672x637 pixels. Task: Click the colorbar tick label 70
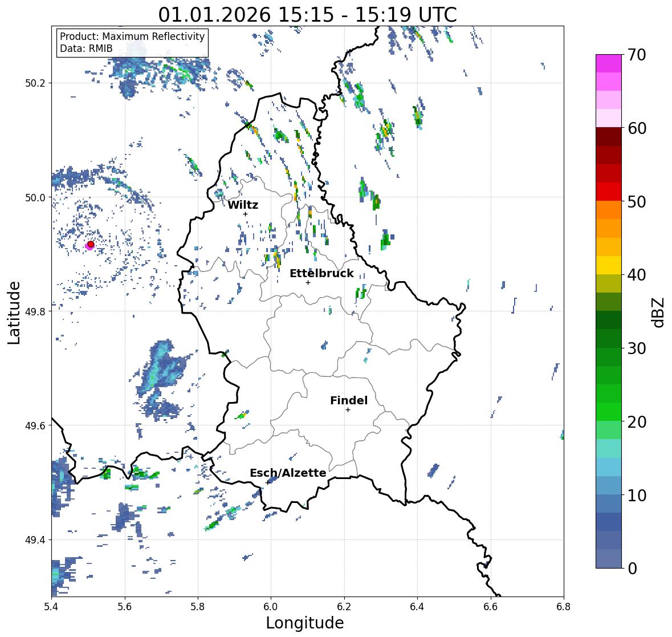[x=637, y=55]
